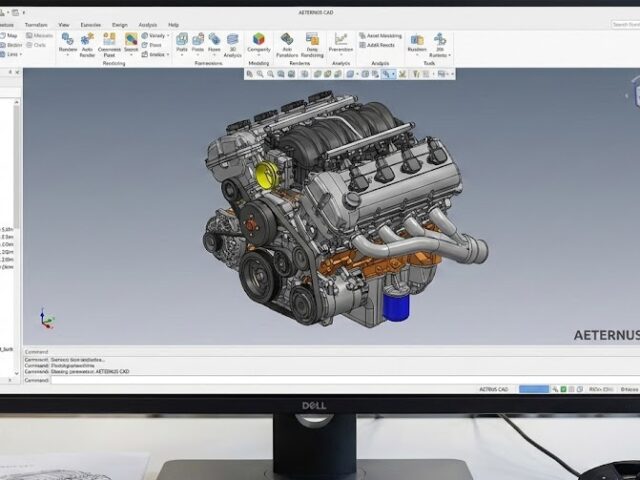Image resolution: width=640 pixels, height=480 pixels.
Task: Open the dropdown under the two-globe Render icon
Action: pos(67,56)
